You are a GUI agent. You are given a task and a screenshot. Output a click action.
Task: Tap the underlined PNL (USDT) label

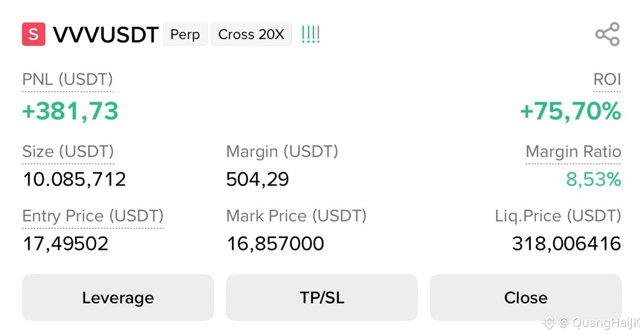click(x=68, y=79)
